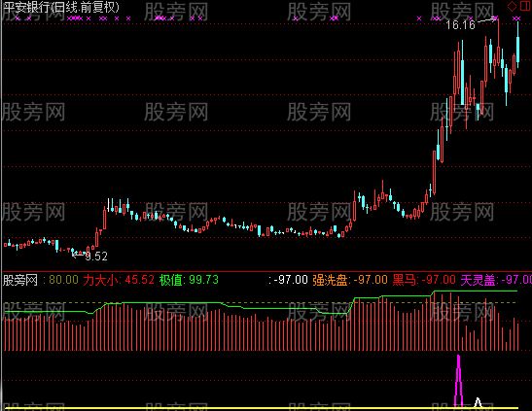This screenshot has width=532, height=411.
Task: Click the 平安银行(日线.前复权) chart title
Action: (x=61, y=8)
